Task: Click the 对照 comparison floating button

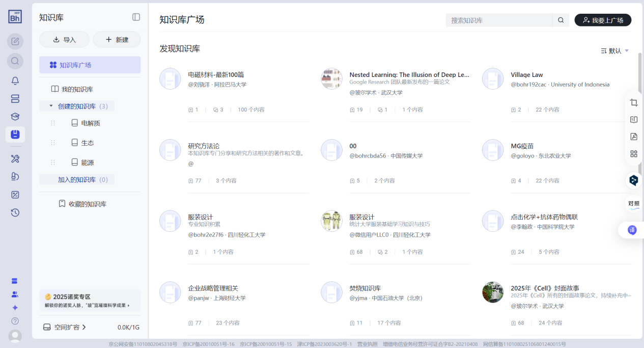Action: 633,203
